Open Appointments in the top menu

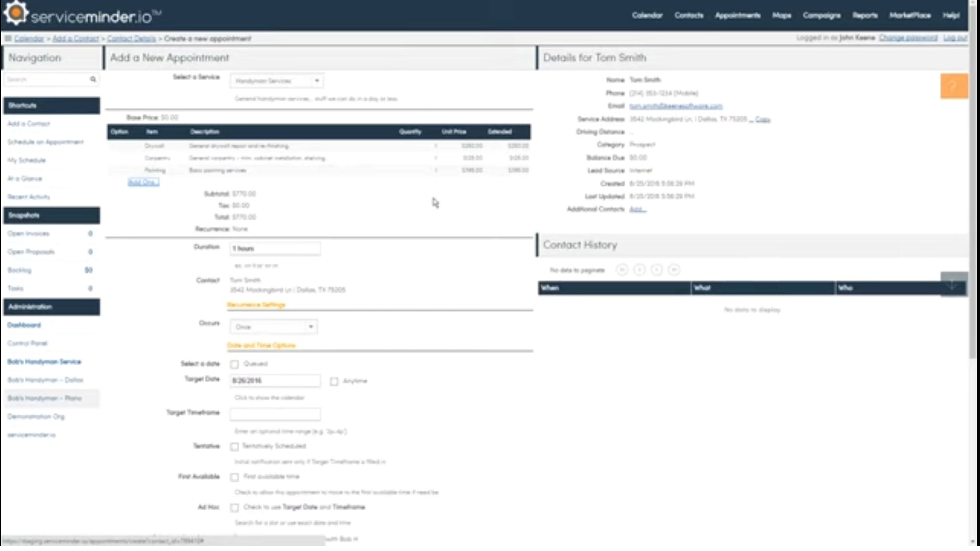tap(737, 15)
